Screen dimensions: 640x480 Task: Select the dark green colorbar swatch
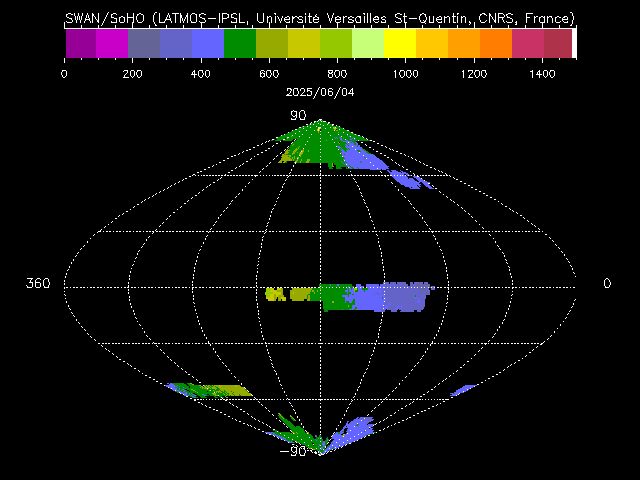240,43
